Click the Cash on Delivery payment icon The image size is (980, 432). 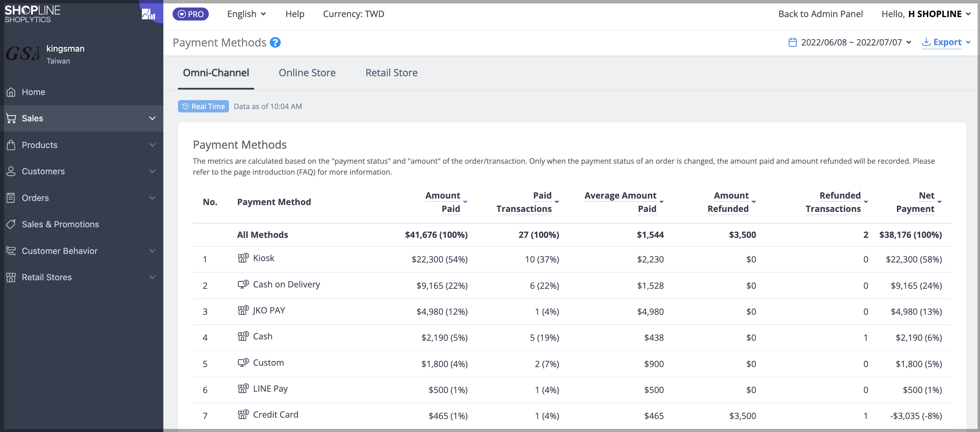243,284
